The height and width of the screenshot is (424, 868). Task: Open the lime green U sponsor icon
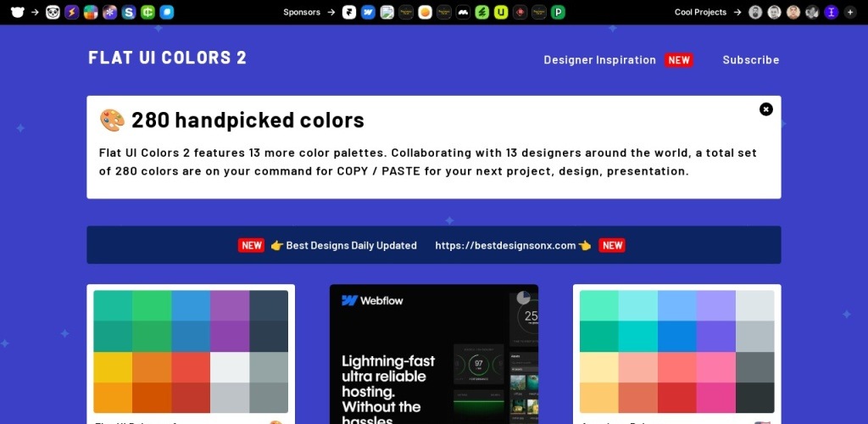click(501, 12)
